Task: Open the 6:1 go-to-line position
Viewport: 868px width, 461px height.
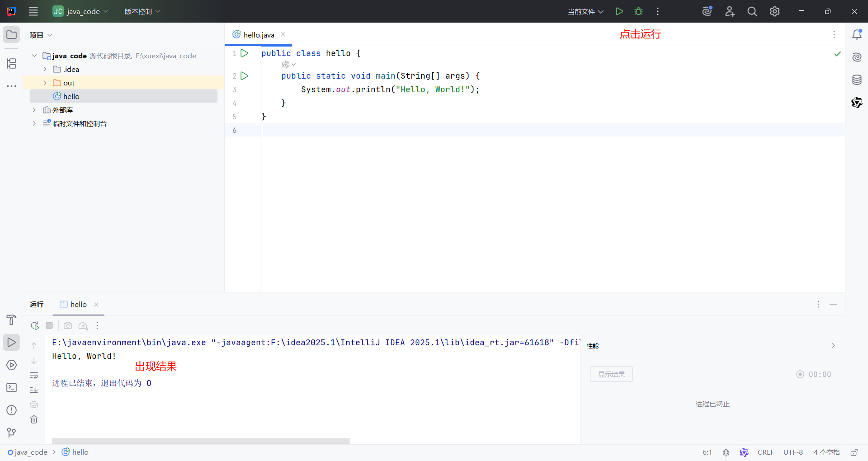Action: click(707, 452)
